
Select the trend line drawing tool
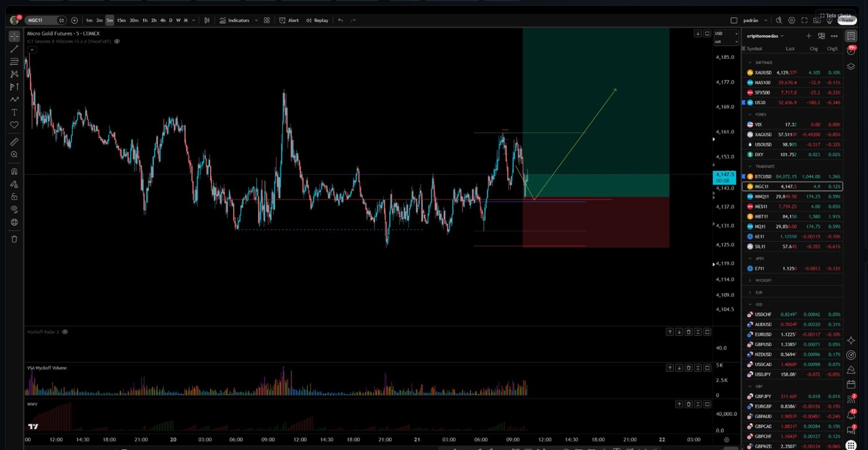pyautogui.click(x=14, y=48)
